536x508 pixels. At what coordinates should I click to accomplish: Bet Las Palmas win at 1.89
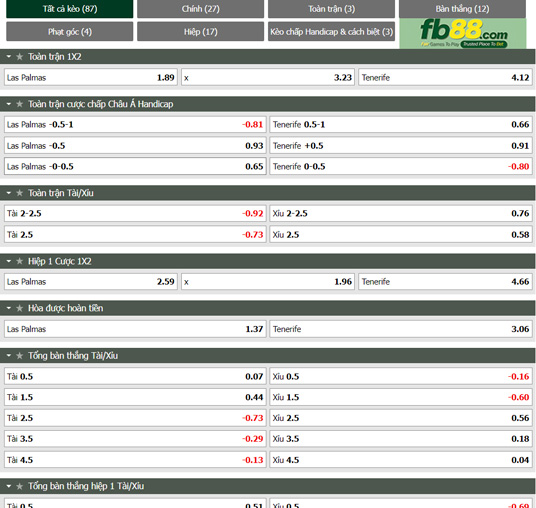coord(91,78)
